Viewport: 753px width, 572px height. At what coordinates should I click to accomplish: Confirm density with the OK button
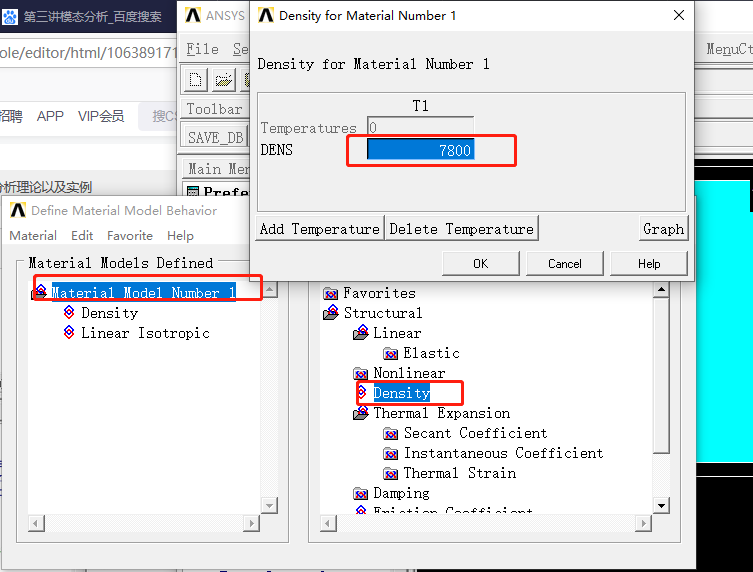coord(481,264)
